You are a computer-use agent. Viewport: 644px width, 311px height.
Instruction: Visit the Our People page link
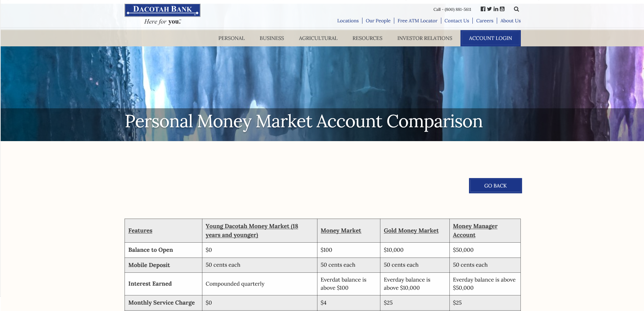click(378, 21)
